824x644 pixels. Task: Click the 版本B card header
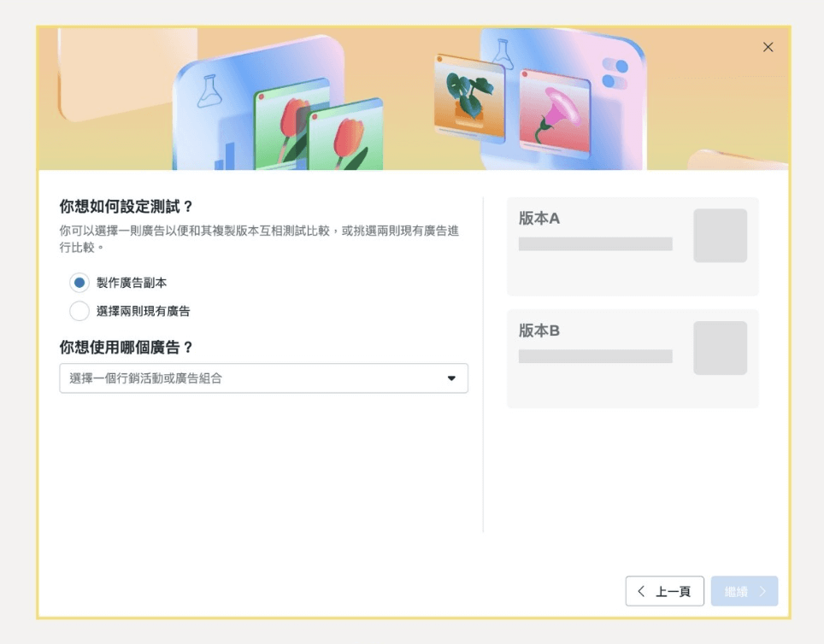click(x=538, y=331)
